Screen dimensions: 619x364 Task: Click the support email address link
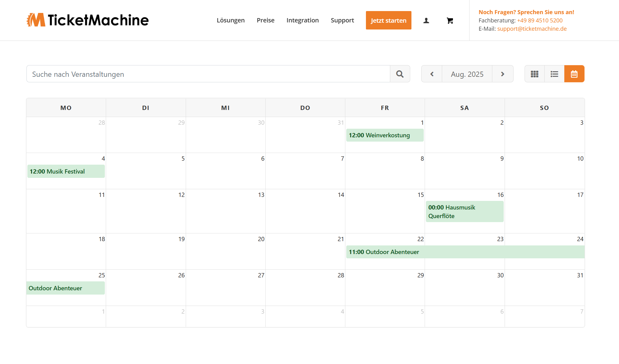coord(532,29)
